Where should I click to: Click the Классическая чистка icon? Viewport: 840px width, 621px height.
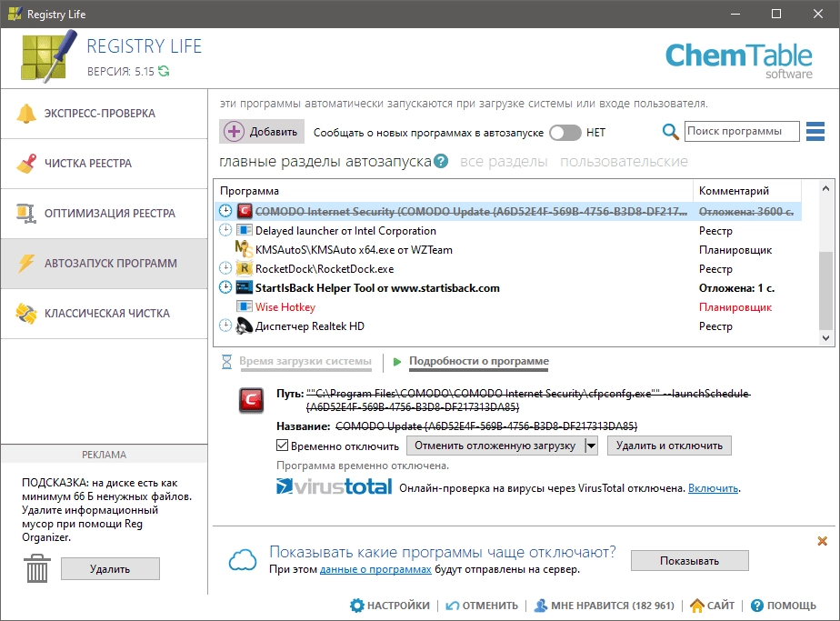click(x=26, y=314)
